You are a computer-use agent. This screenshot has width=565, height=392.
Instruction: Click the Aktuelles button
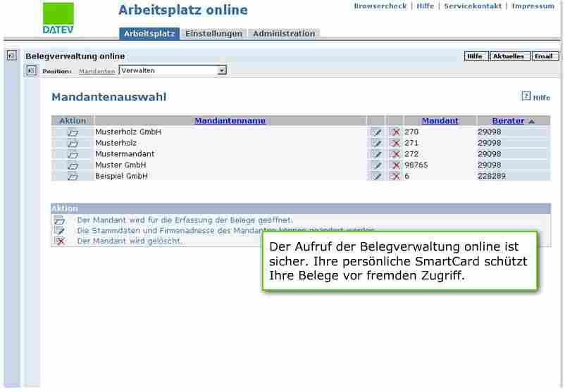509,56
